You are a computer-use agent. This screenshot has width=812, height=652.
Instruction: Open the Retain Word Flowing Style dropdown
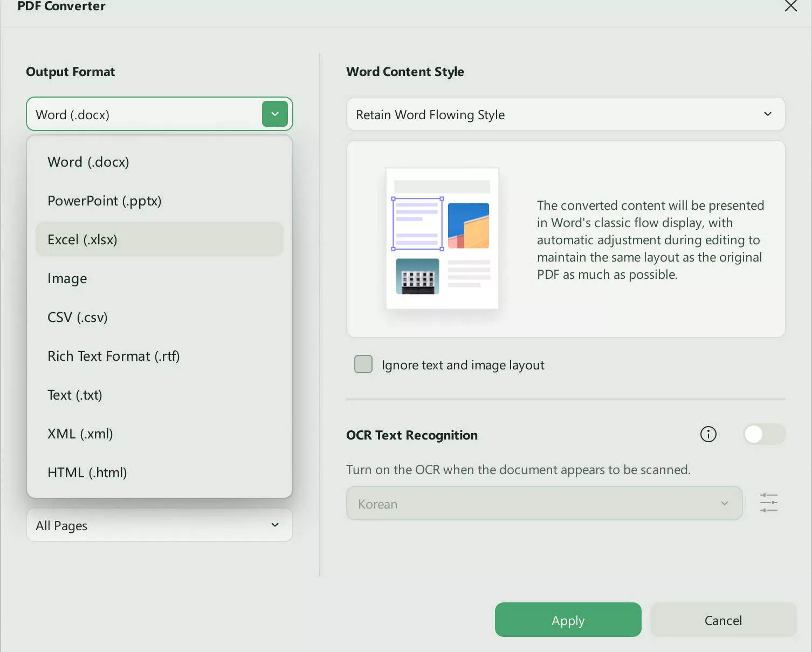pyautogui.click(x=565, y=114)
